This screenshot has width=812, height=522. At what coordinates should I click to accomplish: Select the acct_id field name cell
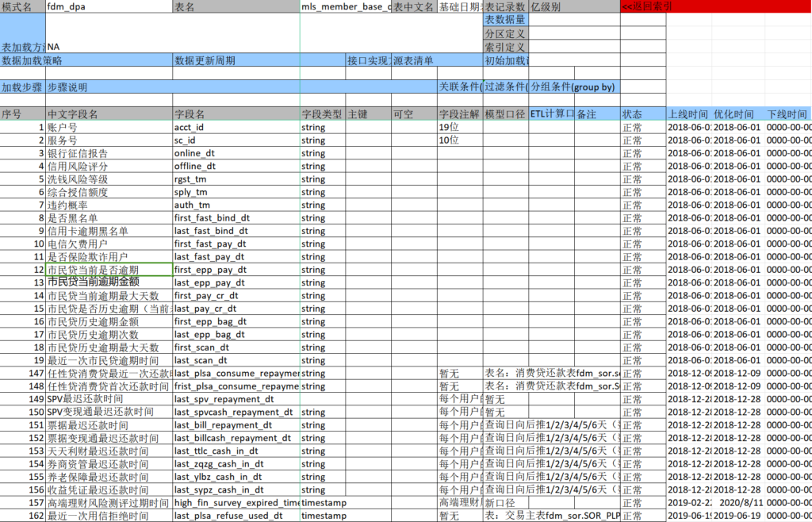click(x=236, y=127)
